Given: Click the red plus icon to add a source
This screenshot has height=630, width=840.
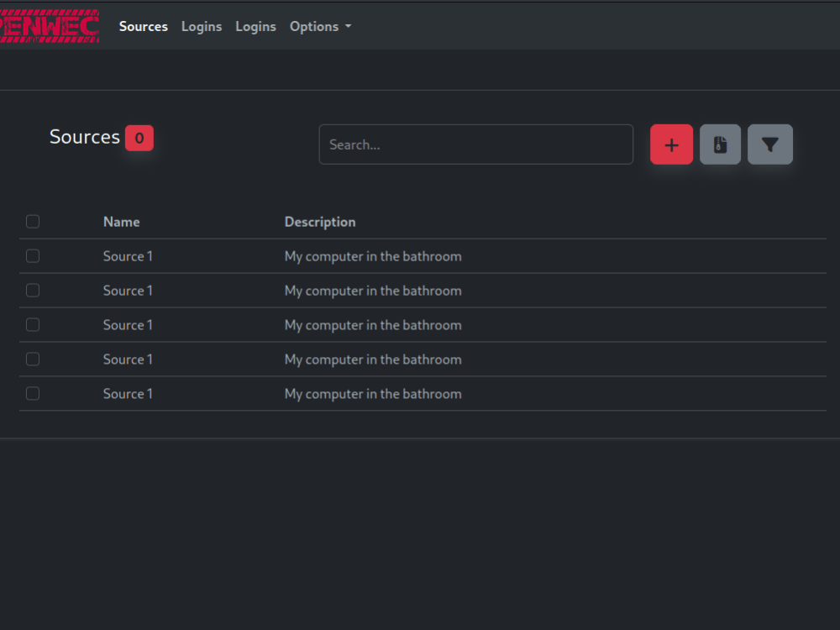Looking at the screenshot, I should coord(671,144).
